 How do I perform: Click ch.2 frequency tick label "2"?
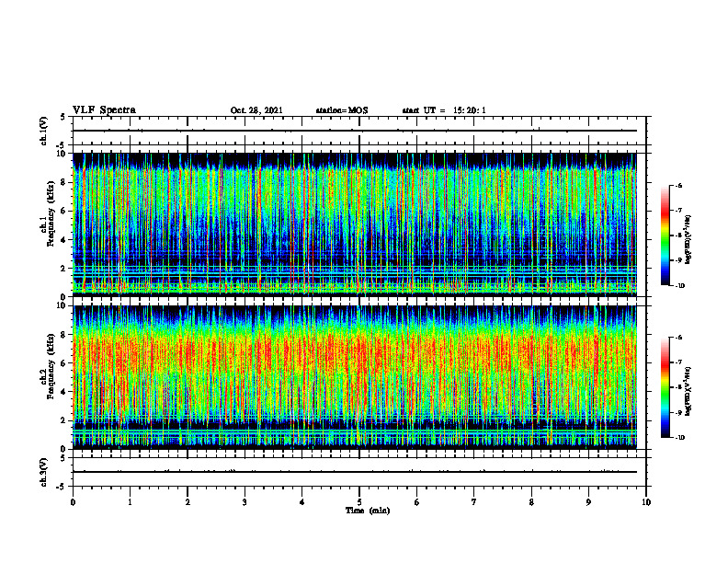(x=63, y=420)
